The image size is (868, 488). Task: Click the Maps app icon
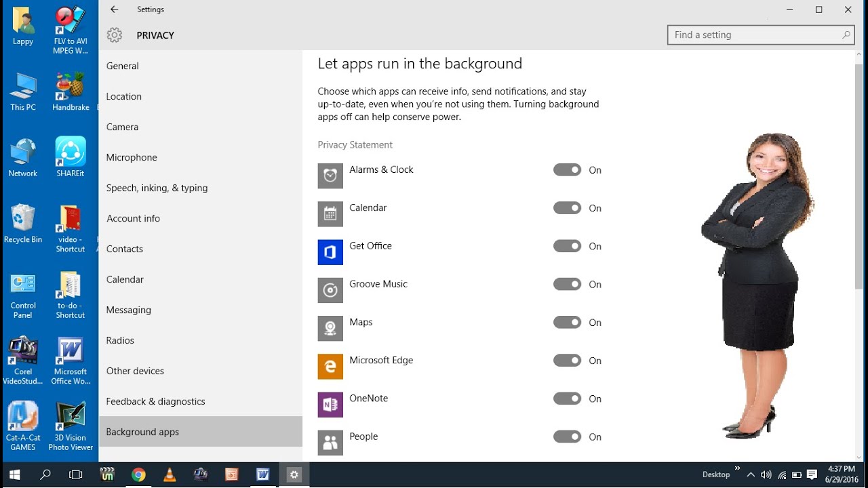click(x=330, y=328)
